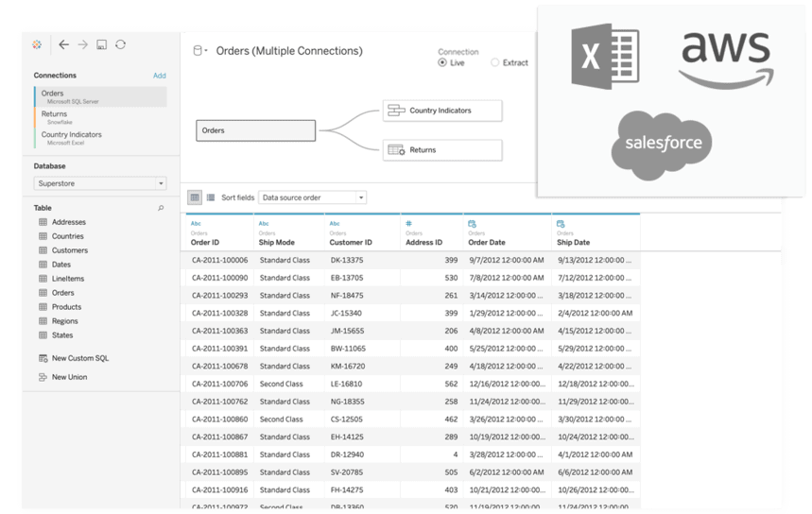Viewport: 812px width, 514px height.
Task: Click New Union
Action: [x=69, y=377]
